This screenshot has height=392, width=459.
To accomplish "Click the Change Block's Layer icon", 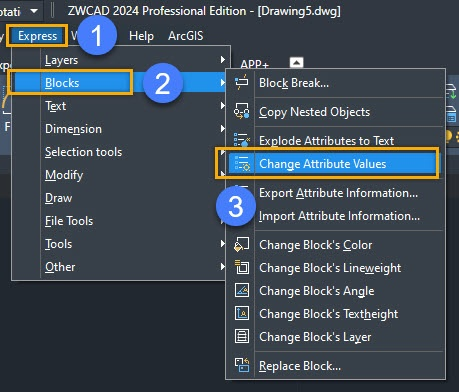I will [x=242, y=336].
